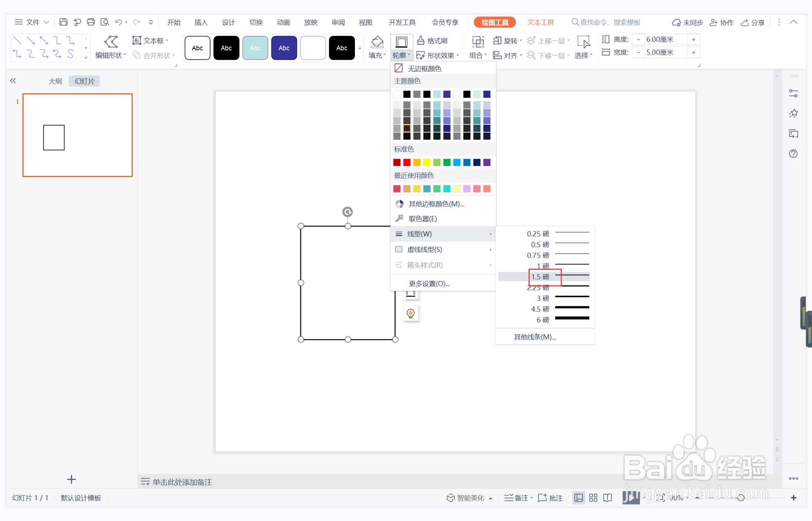The height and width of the screenshot is (521, 812).
Task: Click the print icon in quick toolbar
Action: [91, 22]
